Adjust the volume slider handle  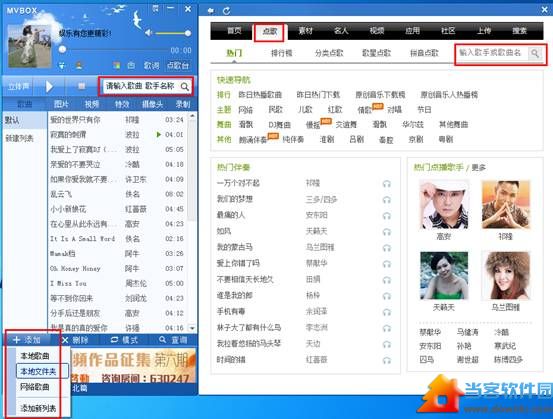[x=188, y=33]
